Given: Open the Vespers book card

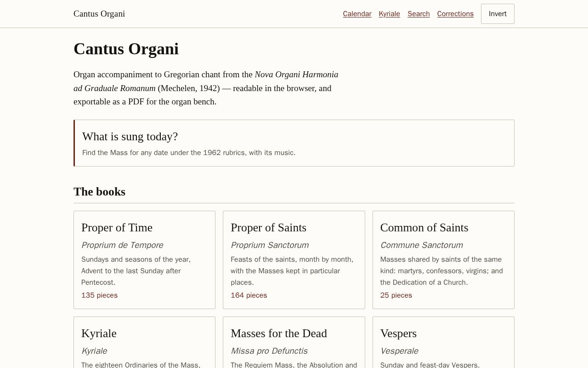Looking at the screenshot, I should (443, 342).
